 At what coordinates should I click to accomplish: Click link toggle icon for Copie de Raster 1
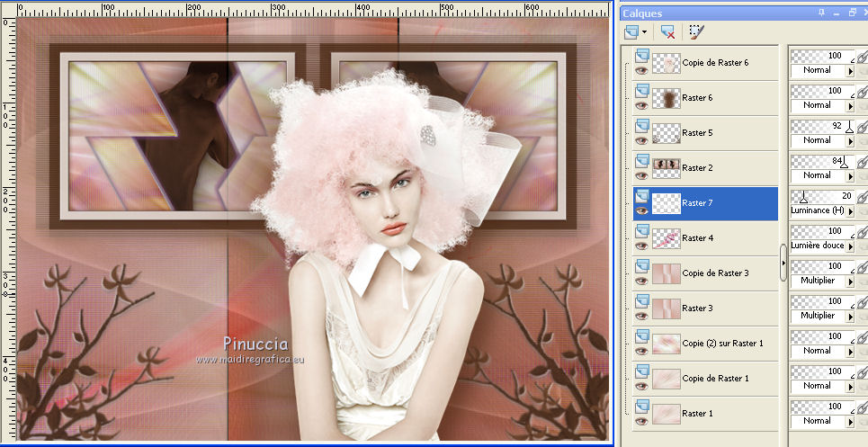(863, 373)
